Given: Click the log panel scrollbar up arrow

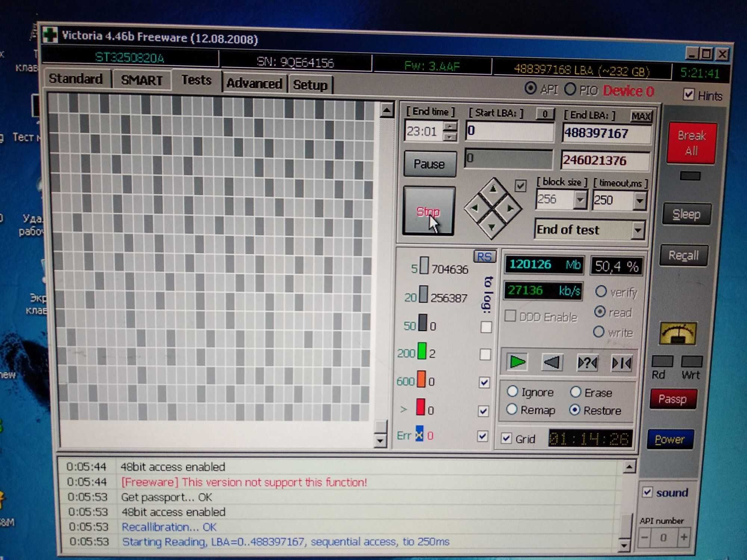Looking at the screenshot, I should tap(629, 467).
